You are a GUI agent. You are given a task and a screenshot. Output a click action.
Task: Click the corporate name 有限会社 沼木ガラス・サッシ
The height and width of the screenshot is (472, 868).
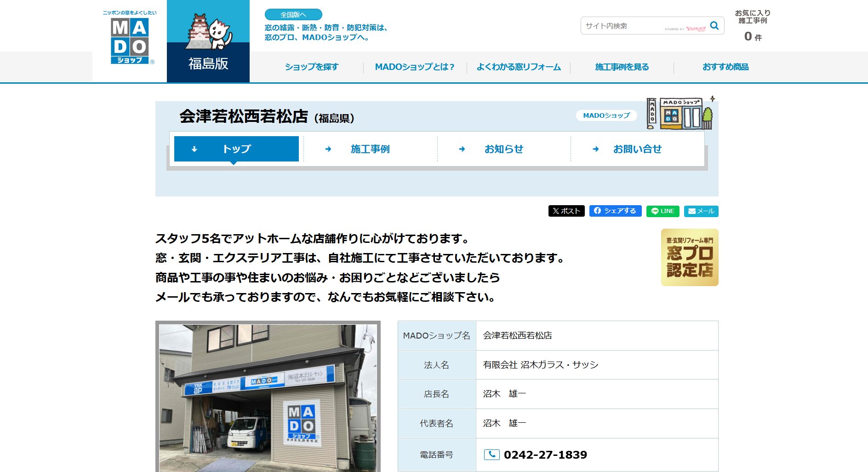pos(541,365)
